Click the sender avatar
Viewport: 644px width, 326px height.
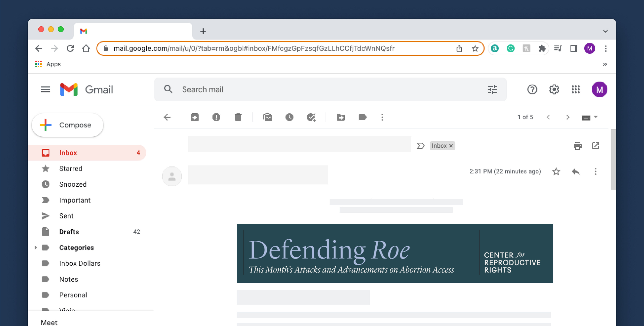[x=172, y=176]
